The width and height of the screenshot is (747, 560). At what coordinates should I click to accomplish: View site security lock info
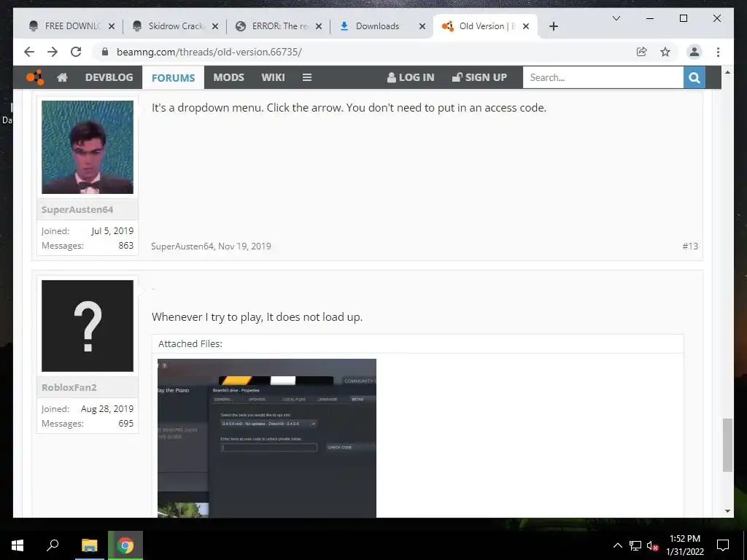pyautogui.click(x=105, y=52)
